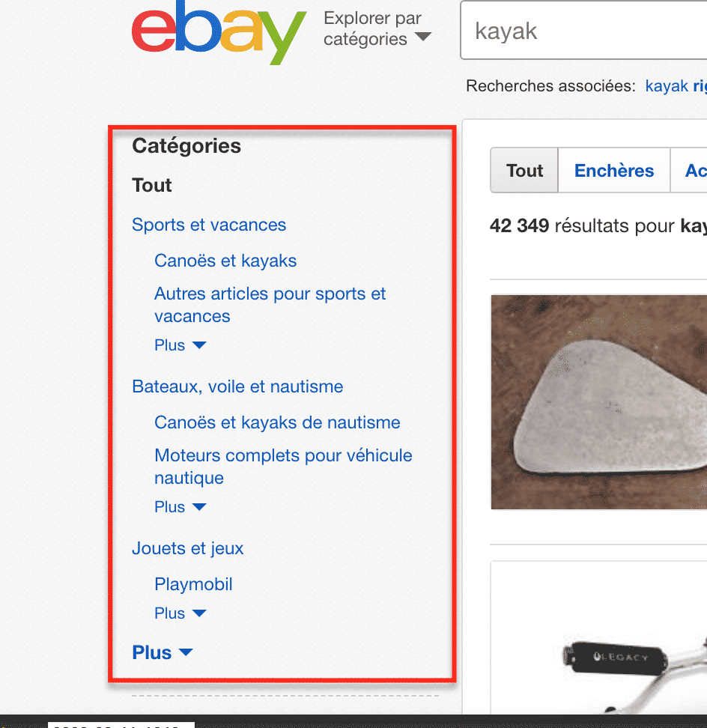The height and width of the screenshot is (728, 707).
Task: Open Autres articles pour sports et vacances
Action: (x=270, y=305)
